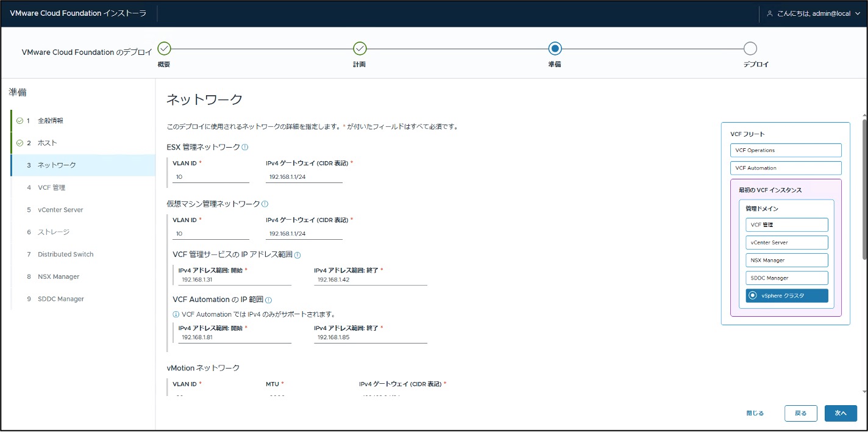868x432 pixels.
Task: Select step 9 SDDC Manager
Action: pos(83,299)
